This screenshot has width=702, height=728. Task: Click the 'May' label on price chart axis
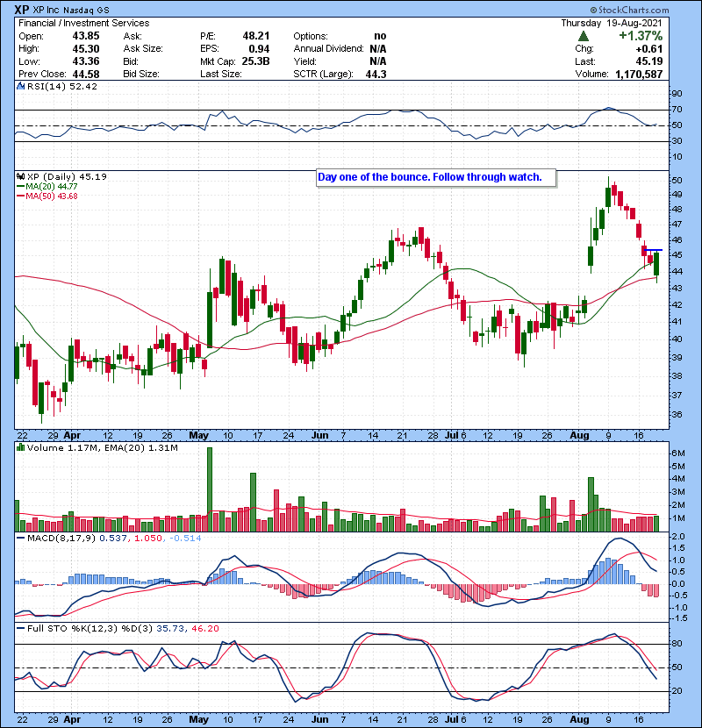(199, 436)
